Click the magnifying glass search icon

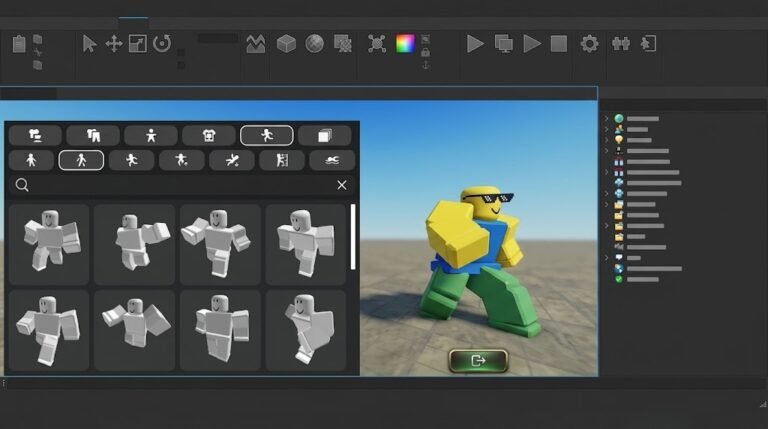pos(22,185)
